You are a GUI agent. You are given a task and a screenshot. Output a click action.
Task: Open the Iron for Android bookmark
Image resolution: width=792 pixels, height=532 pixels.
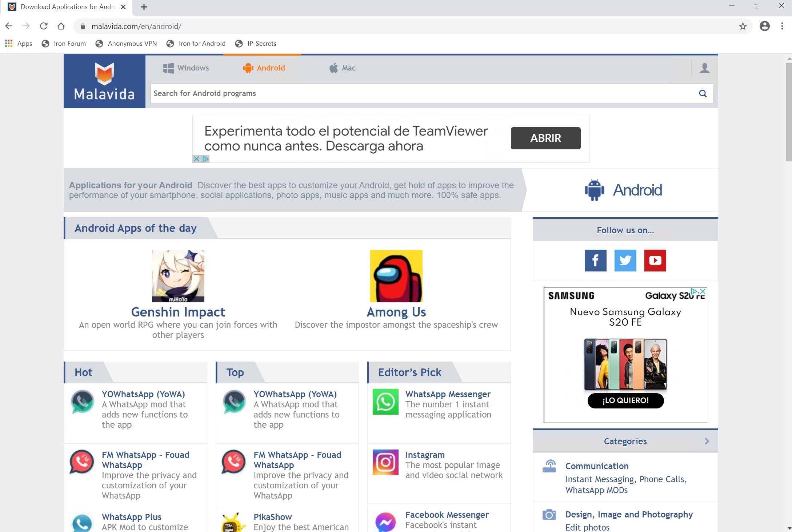point(196,44)
